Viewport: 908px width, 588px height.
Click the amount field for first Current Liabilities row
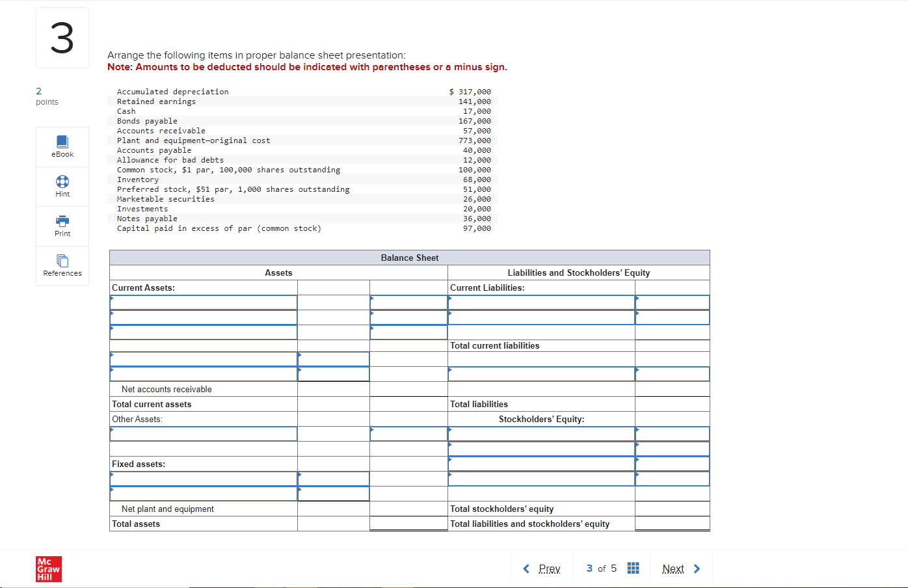(673, 302)
